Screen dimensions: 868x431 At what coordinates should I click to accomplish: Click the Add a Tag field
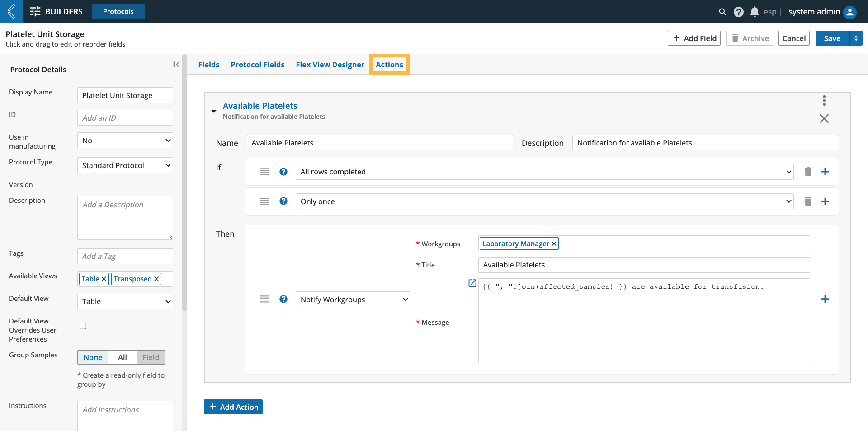click(x=125, y=256)
